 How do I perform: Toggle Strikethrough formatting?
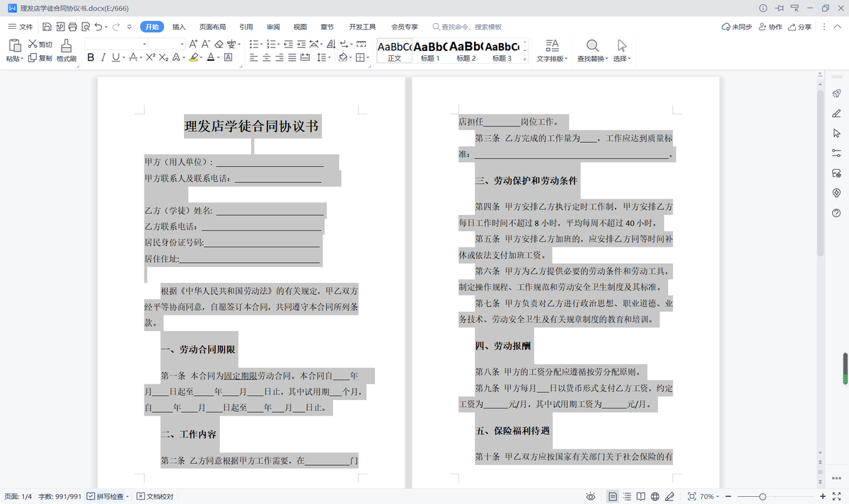[x=132, y=57]
